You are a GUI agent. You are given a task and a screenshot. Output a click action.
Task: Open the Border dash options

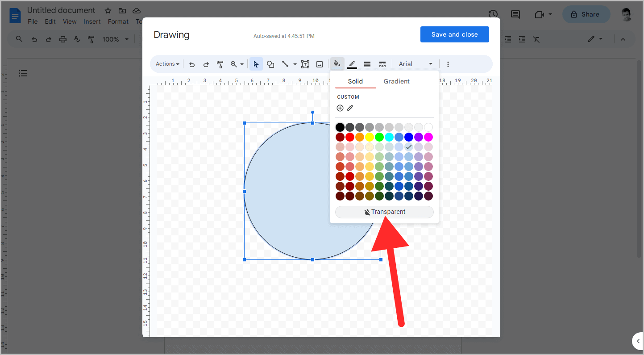382,63
